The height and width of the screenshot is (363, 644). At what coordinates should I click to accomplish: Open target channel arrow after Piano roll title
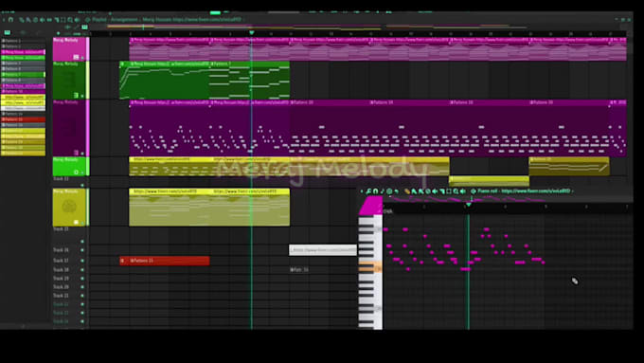(573, 191)
